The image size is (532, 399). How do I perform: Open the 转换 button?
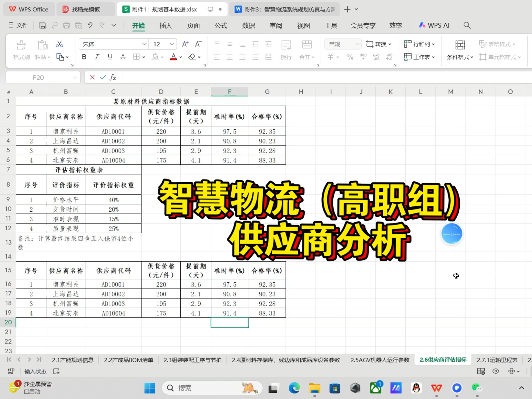[x=378, y=44]
